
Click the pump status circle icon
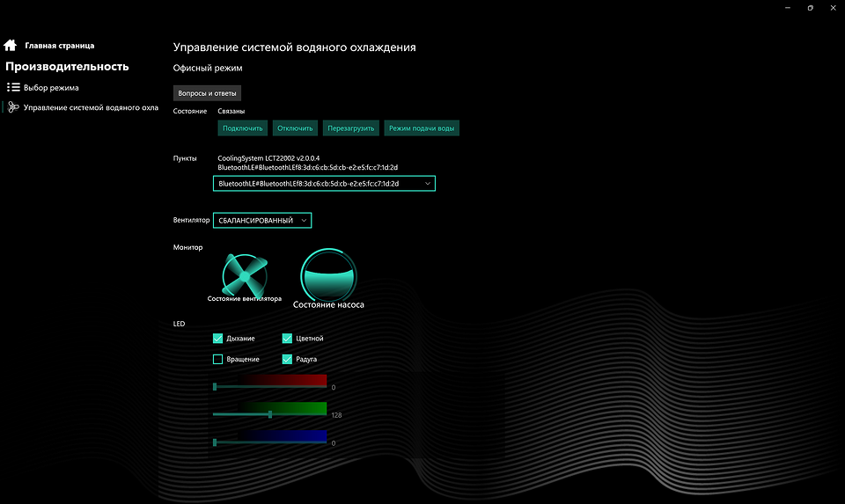(x=328, y=275)
